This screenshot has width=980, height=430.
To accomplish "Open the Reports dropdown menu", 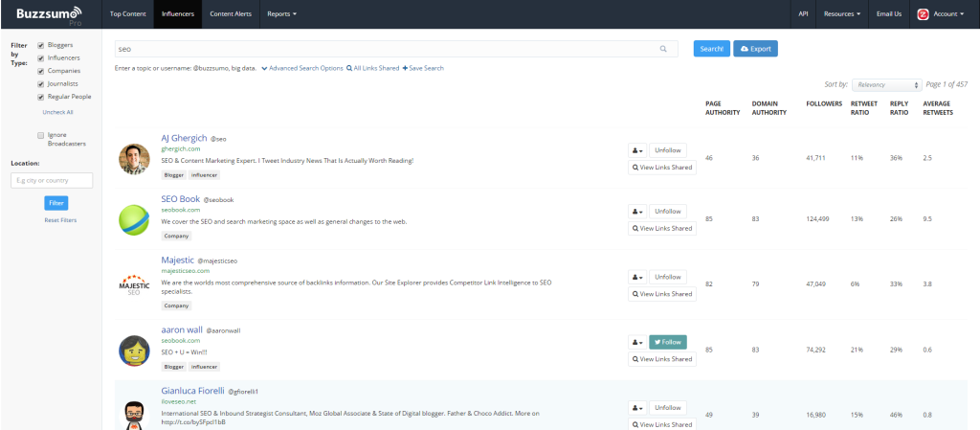I will point(282,13).
